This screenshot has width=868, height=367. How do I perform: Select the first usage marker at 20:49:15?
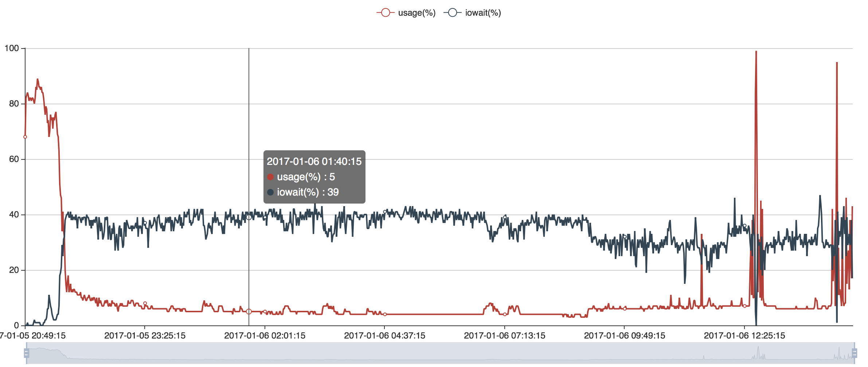click(x=25, y=137)
